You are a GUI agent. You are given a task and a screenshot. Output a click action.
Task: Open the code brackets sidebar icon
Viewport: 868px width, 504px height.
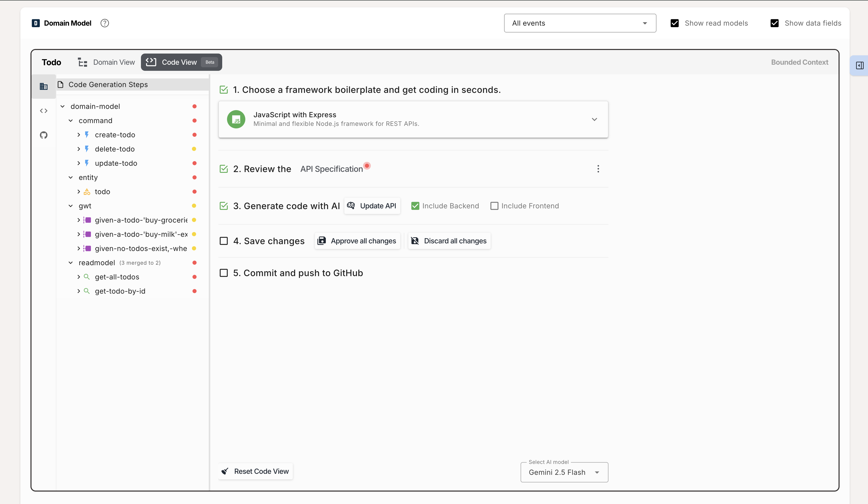44,111
